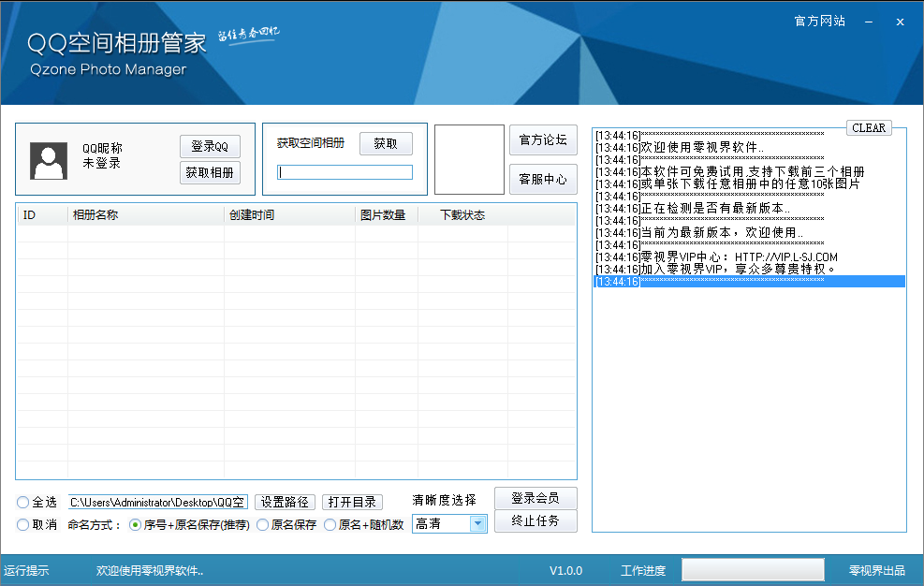924x586 pixels.
Task: Click the 打开目录 button
Action: 352,503
